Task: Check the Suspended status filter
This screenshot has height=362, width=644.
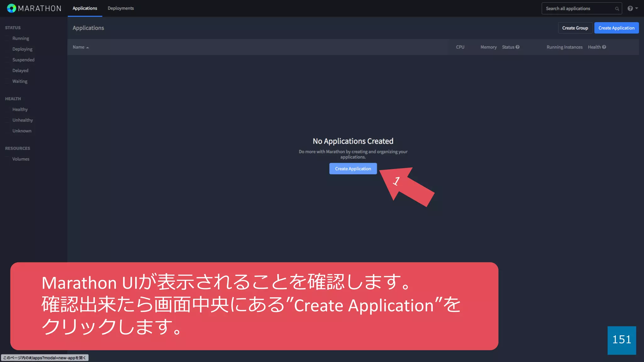Action: pos(7,60)
